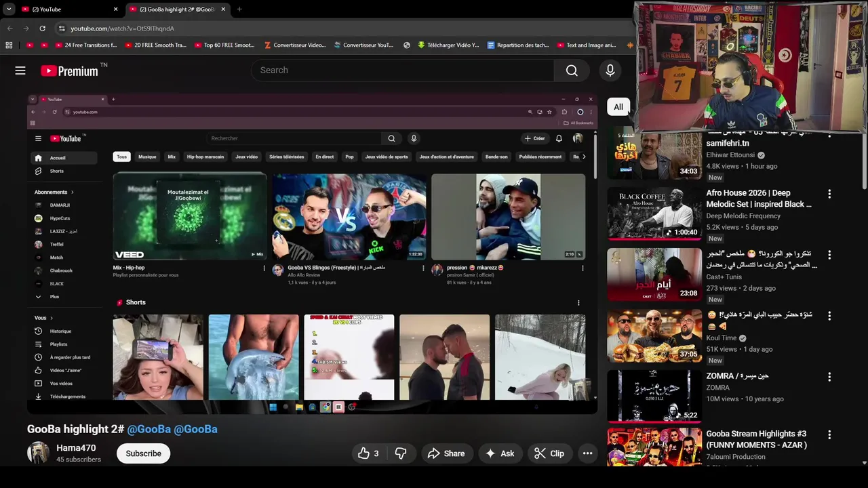This screenshot has width=868, height=488.
Task: Open Afro House 2026 Deep Melodic Set title
Action: [759, 199]
